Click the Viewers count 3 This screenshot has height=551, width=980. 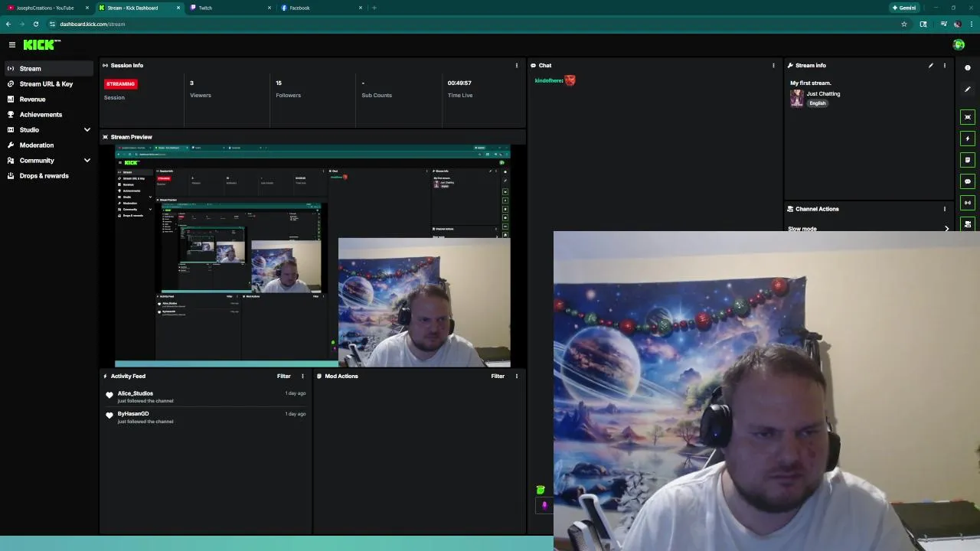point(191,83)
